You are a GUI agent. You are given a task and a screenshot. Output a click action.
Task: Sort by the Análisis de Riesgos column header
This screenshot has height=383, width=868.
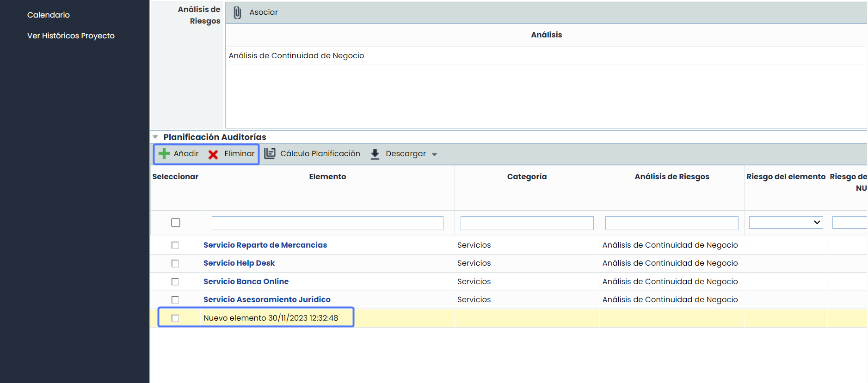pyautogui.click(x=671, y=176)
